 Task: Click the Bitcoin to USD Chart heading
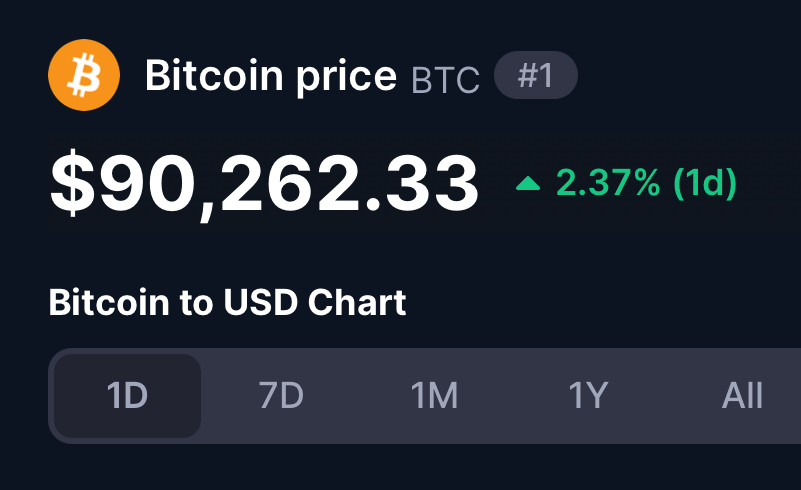click(x=227, y=302)
